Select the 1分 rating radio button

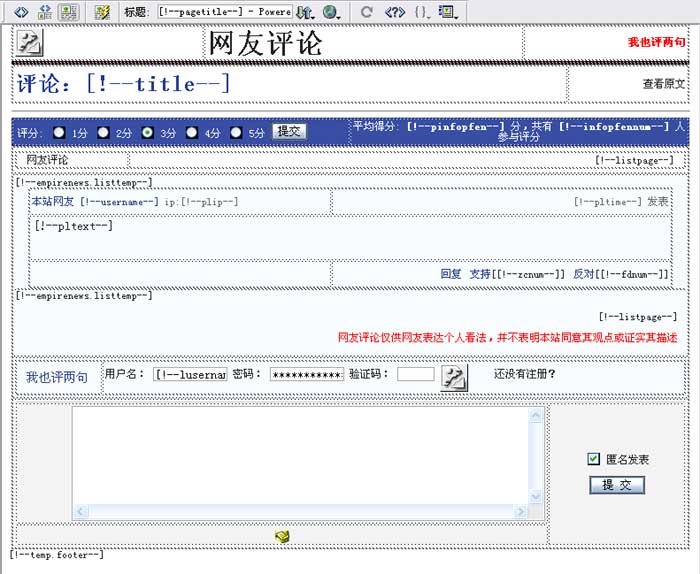coord(59,132)
